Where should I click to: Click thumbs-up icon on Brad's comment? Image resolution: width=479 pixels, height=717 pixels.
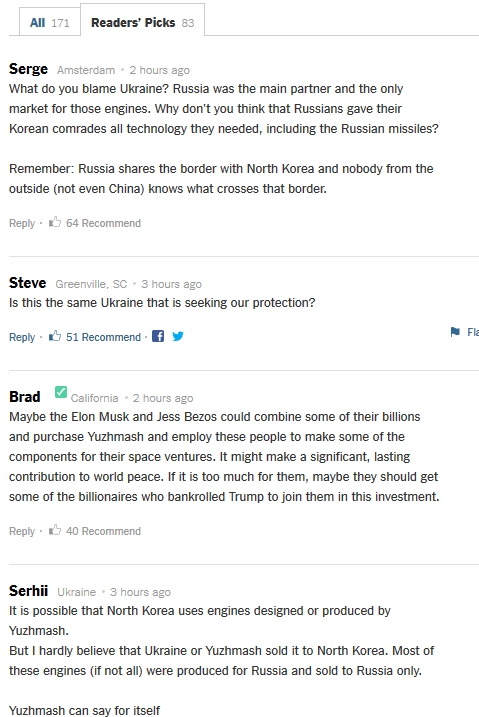pyautogui.click(x=55, y=530)
